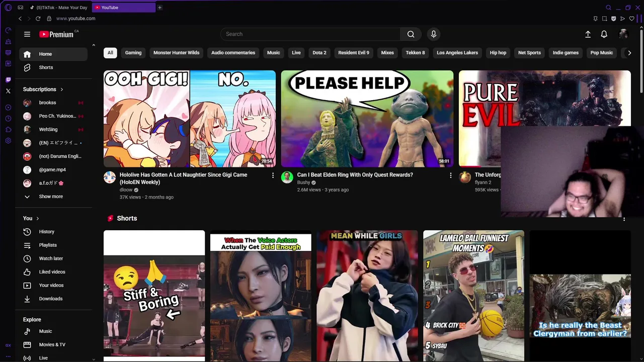Screen dimensions: 644x362
Task: Open the YouTube hamburger guide menu
Action: [x=27, y=34]
